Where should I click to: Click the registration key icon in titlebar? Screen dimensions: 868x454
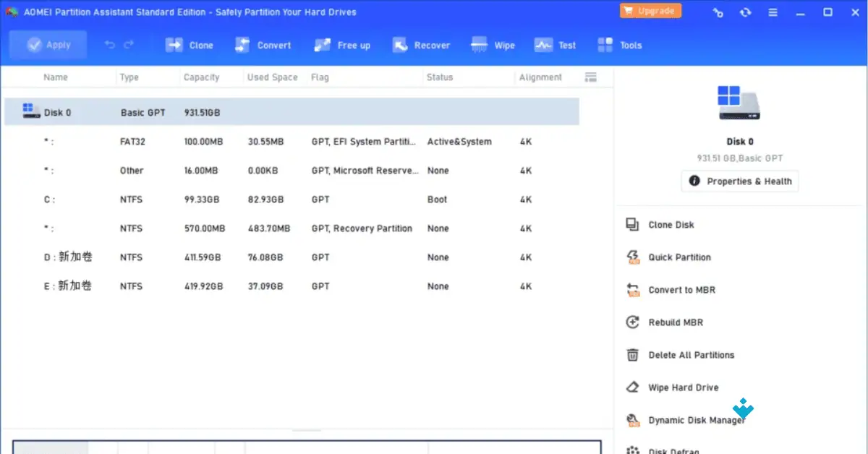(717, 12)
